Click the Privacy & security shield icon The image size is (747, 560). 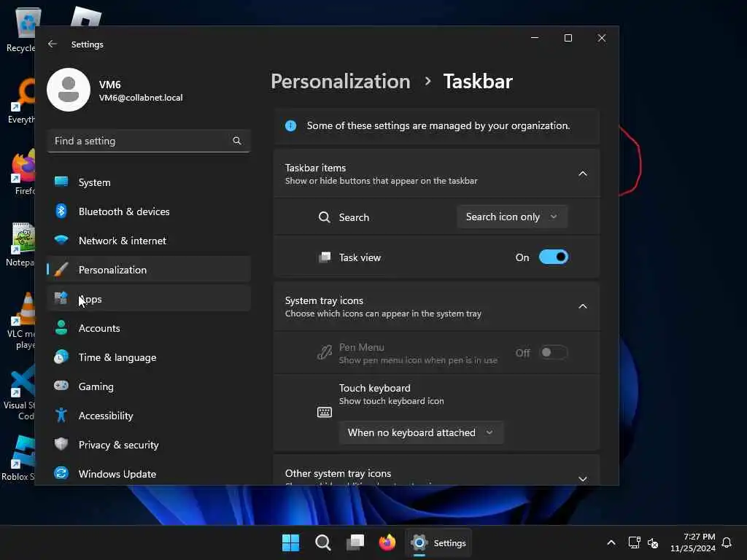[61, 444]
